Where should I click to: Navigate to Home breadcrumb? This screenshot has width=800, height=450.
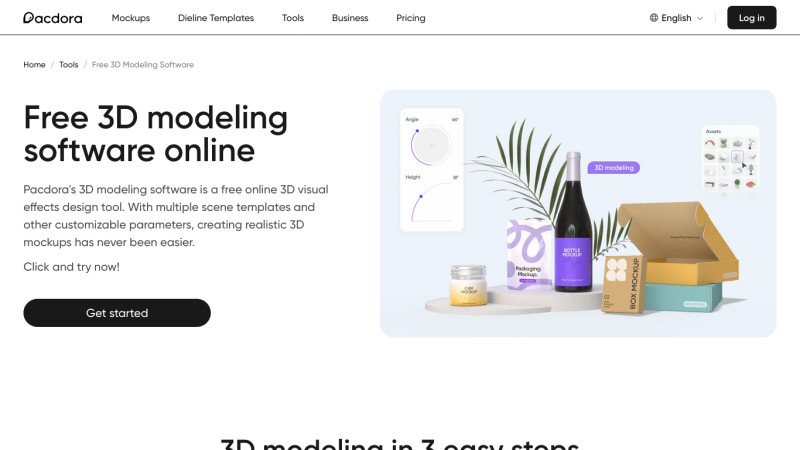(x=34, y=65)
